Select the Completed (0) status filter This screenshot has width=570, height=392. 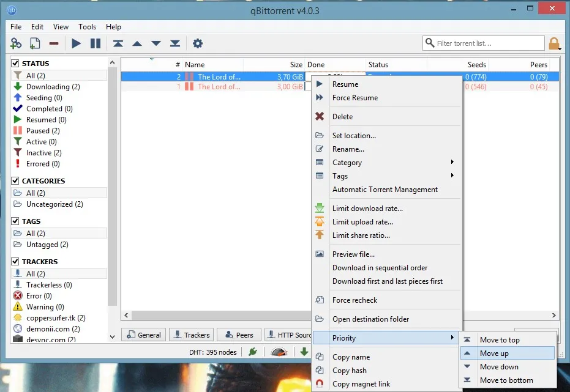click(49, 108)
